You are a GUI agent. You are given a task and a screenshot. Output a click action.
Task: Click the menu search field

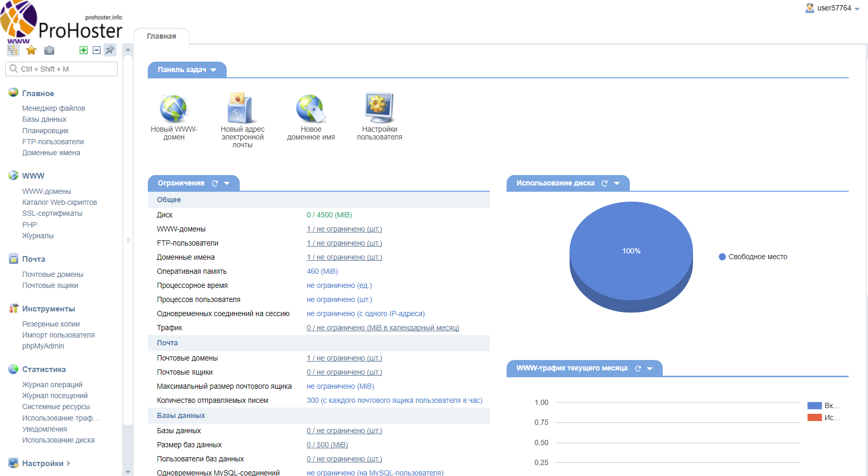[62, 69]
